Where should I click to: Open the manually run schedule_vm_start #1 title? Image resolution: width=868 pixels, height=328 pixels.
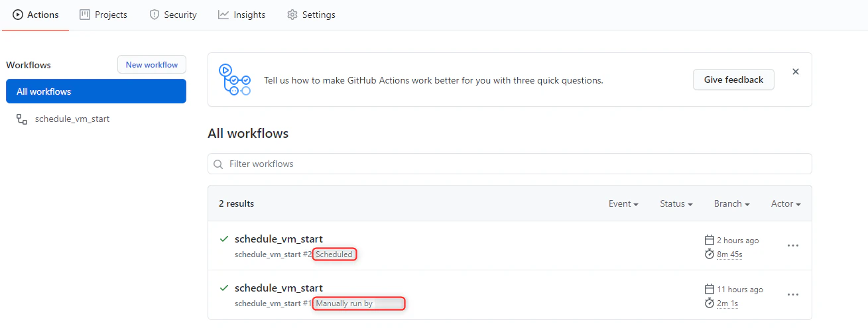279,288
